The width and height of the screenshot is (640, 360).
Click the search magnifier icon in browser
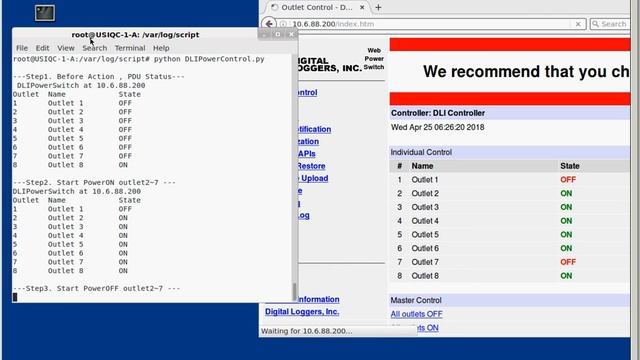tap(596, 24)
